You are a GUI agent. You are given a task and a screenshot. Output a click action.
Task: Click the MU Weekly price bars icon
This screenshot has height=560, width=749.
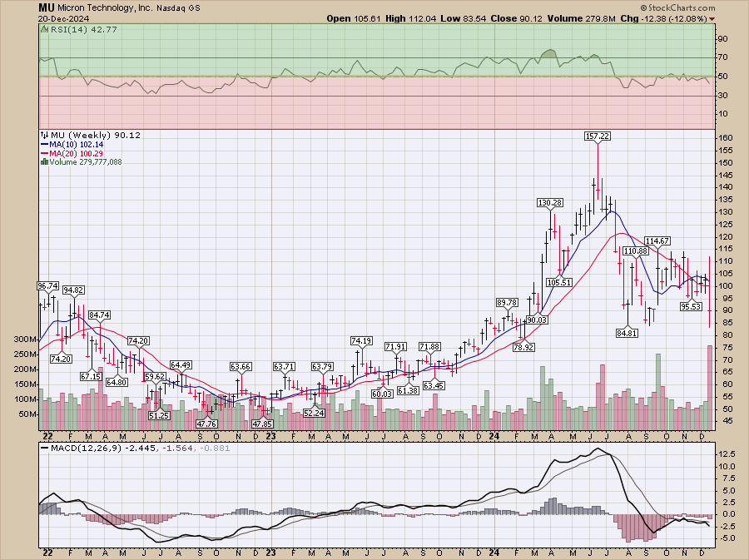(43, 136)
